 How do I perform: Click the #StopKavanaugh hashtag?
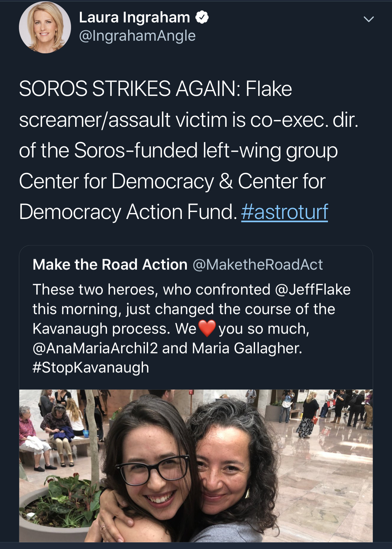(91, 368)
